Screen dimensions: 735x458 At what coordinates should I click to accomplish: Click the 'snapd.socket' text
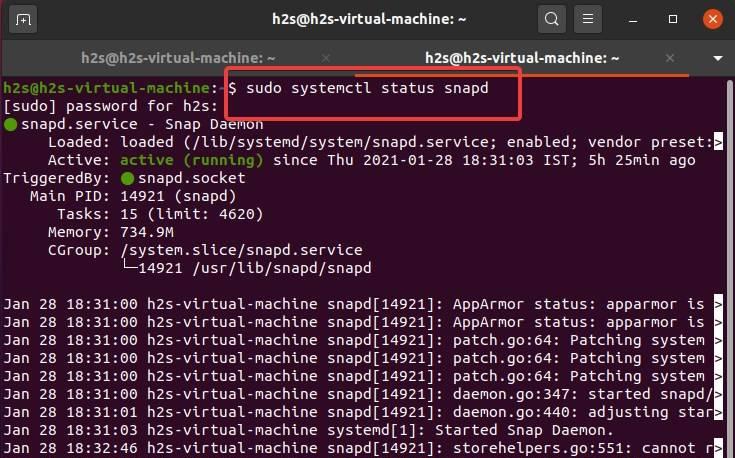click(191, 178)
